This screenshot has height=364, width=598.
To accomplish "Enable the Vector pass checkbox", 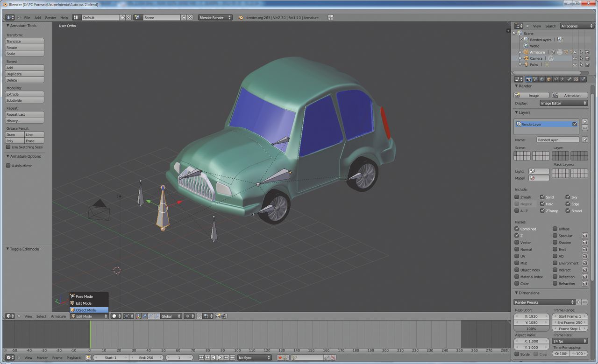I will [x=517, y=243].
